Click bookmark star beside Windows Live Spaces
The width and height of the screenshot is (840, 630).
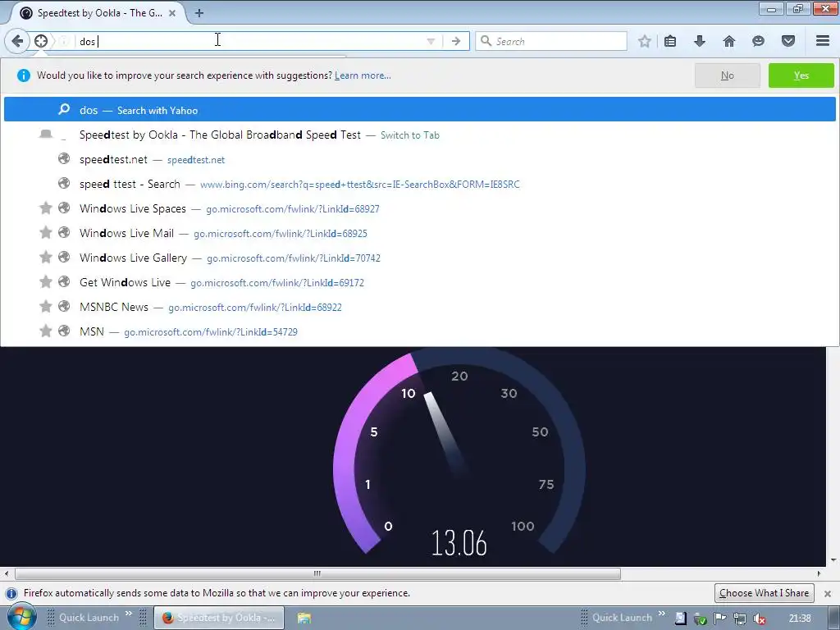tap(46, 208)
